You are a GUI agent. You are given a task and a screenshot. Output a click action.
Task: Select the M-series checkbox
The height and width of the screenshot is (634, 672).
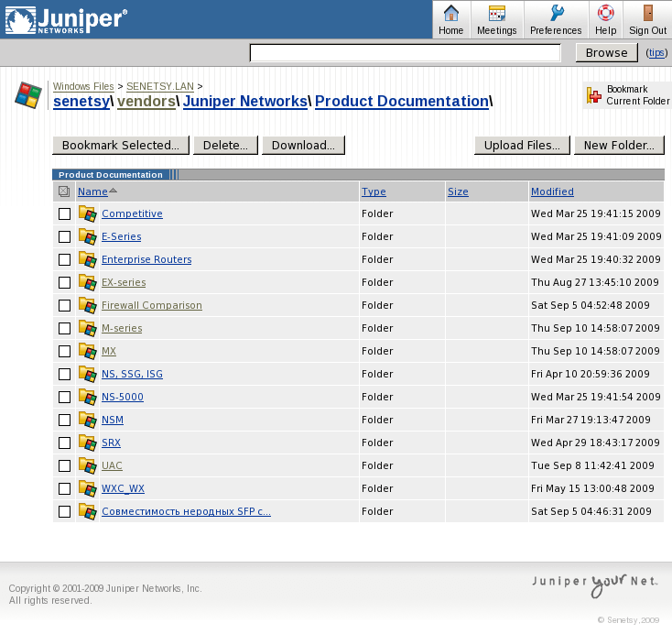(64, 329)
